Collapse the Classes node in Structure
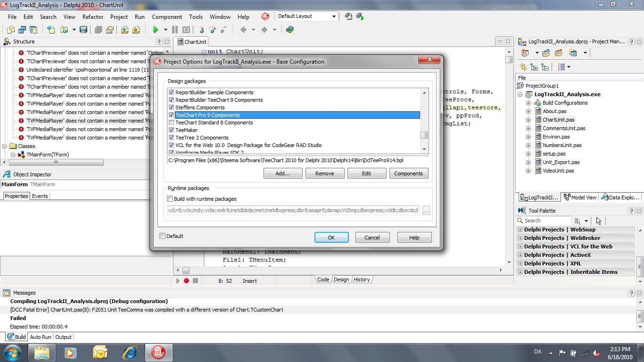Screen dimensions: 644x362 point(5,146)
